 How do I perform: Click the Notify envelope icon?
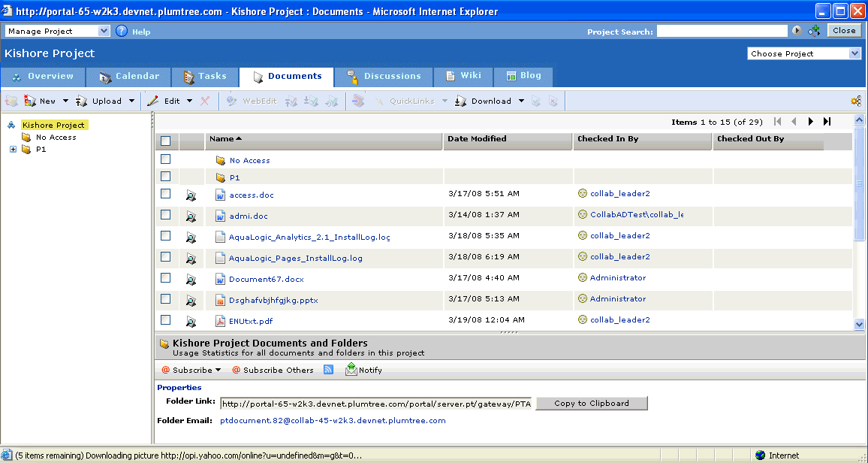[x=351, y=369]
